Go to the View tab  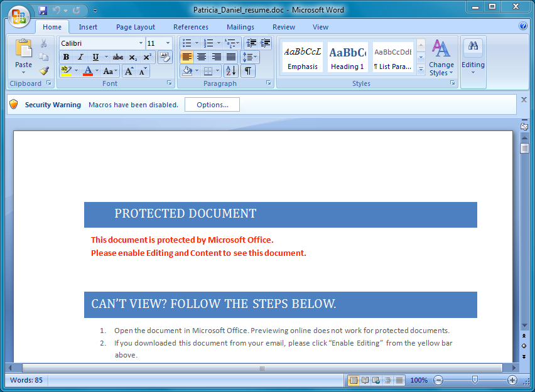point(320,27)
